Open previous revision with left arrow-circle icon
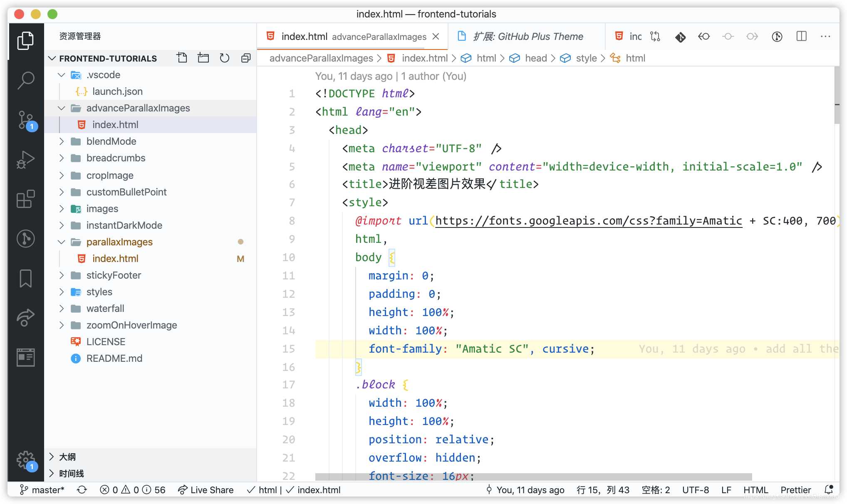Screen dimensions: 847x504 704,37
